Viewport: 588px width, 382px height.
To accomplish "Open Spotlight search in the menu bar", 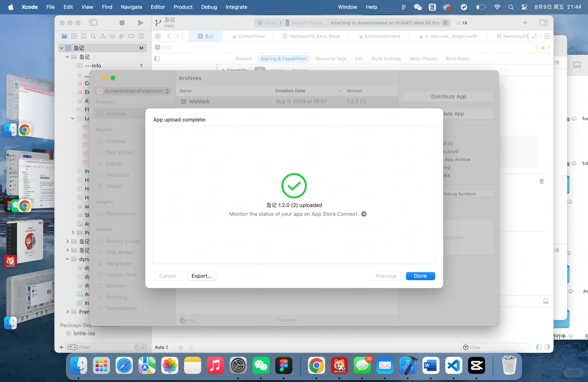I will (511, 7).
